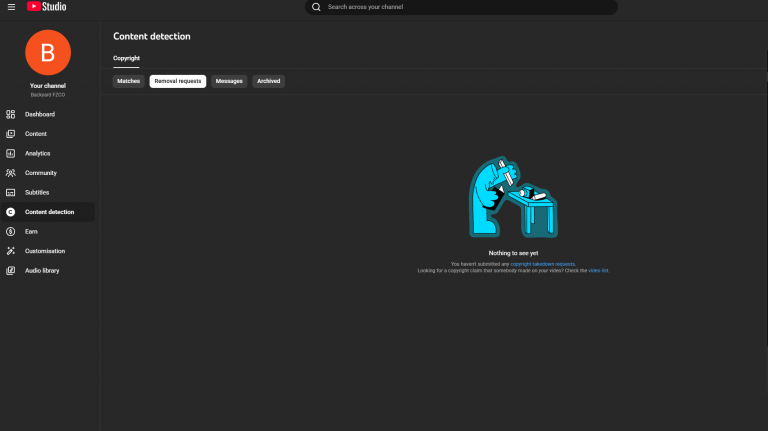This screenshot has width=768, height=431.
Task: Click the Community people icon
Action: (10, 173)
